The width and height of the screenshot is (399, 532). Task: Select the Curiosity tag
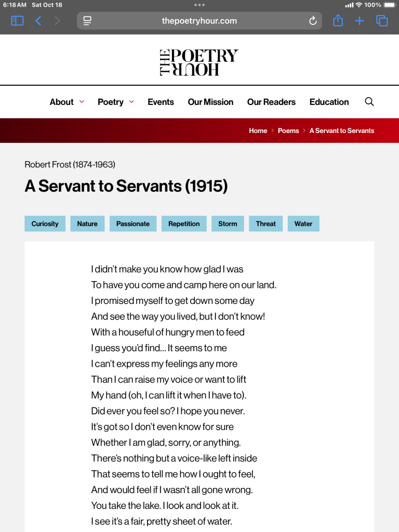click(45, 224)
